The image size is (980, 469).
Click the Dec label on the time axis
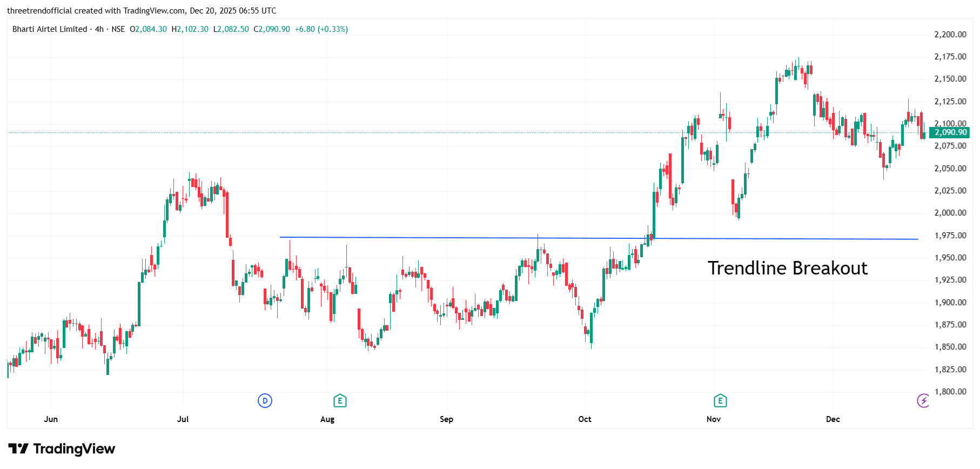click(x=833, y=419)
